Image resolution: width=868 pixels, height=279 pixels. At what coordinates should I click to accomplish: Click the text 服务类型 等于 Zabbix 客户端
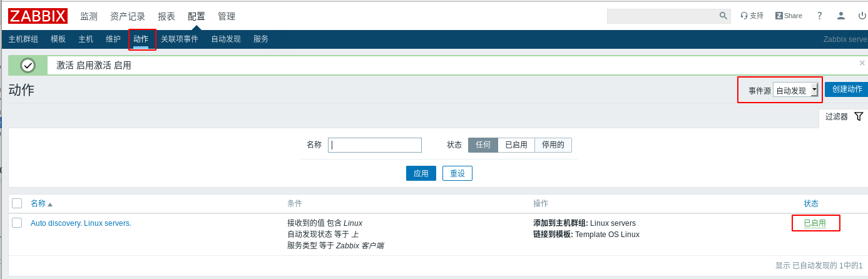pyautogui.click(x=335, y=246)
